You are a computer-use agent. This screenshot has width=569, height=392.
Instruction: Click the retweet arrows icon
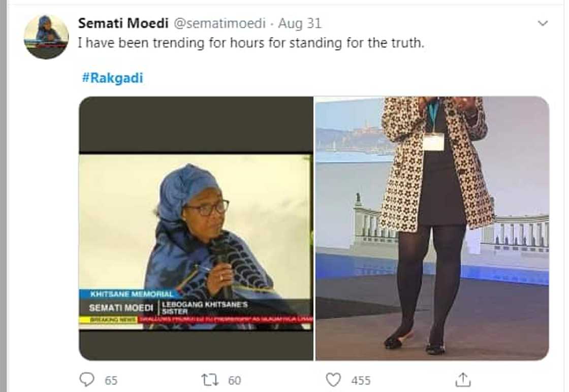pyautogui.click(x=207, y=380)
